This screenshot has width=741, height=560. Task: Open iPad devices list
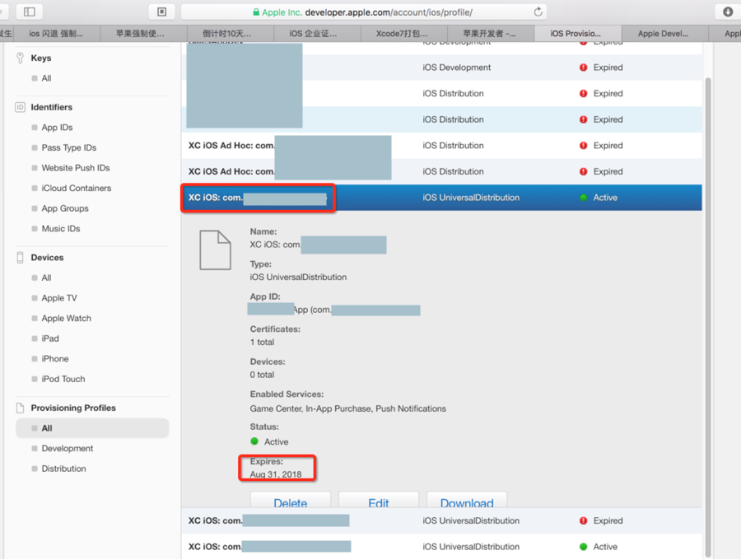[x=50, y=338]
